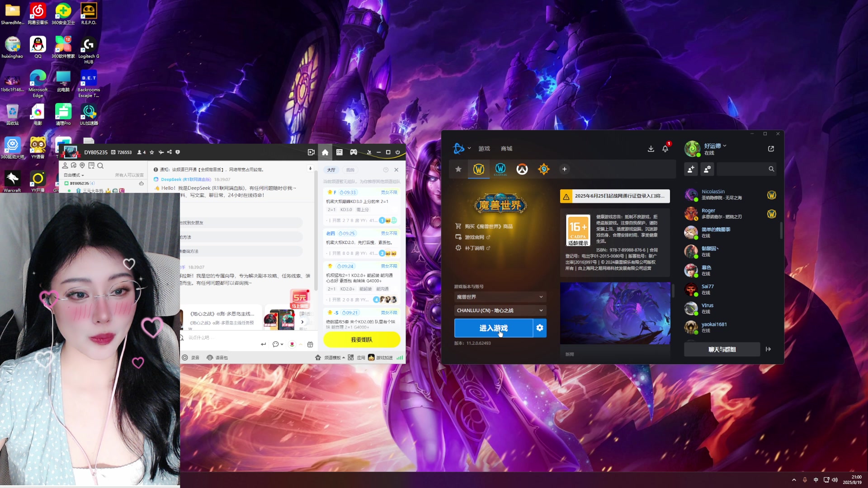Switch to the 我的 tab in YY
This screenshot has width=868, height=488.
350,170
